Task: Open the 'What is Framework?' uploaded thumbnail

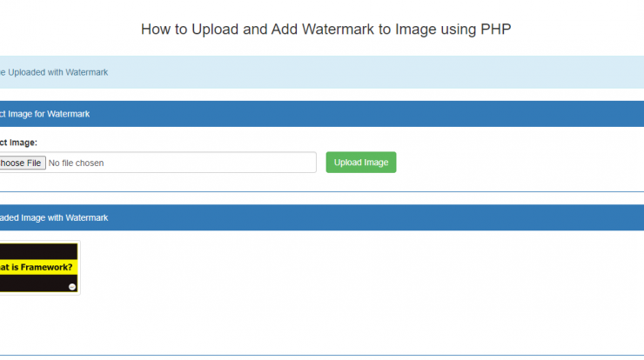Action: pos(38,268)
